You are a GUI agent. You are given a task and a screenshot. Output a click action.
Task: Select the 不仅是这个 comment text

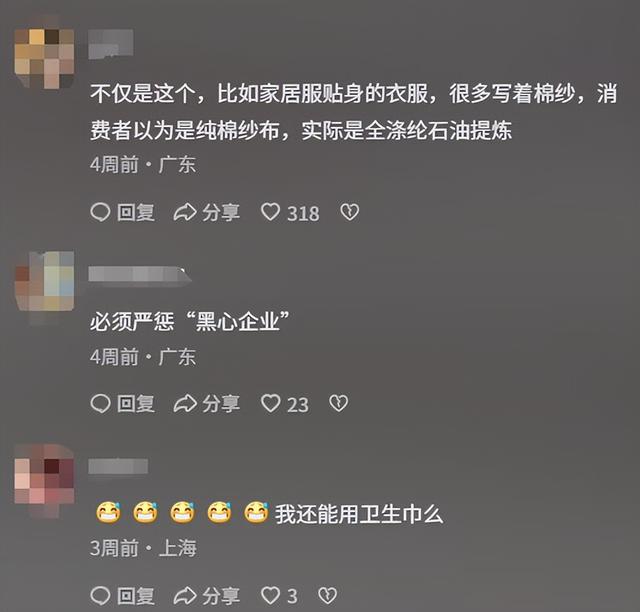click(353, 112)
